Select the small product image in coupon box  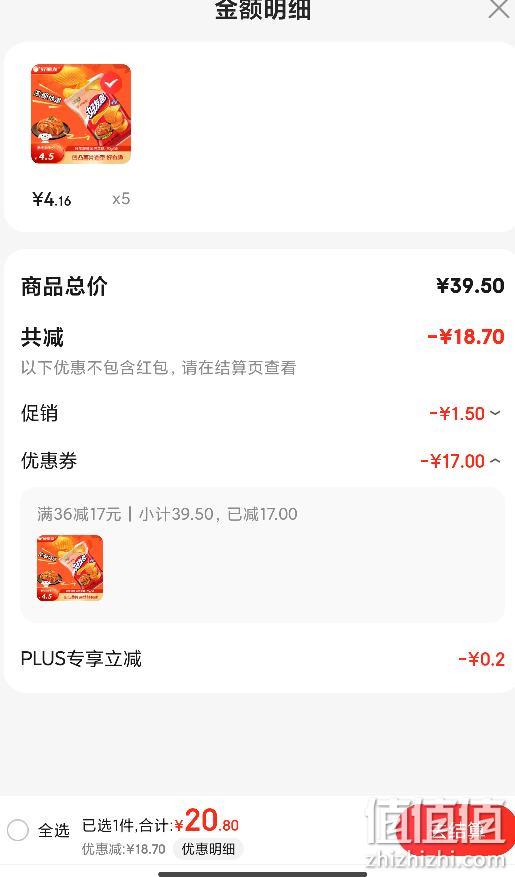[70, 568]
